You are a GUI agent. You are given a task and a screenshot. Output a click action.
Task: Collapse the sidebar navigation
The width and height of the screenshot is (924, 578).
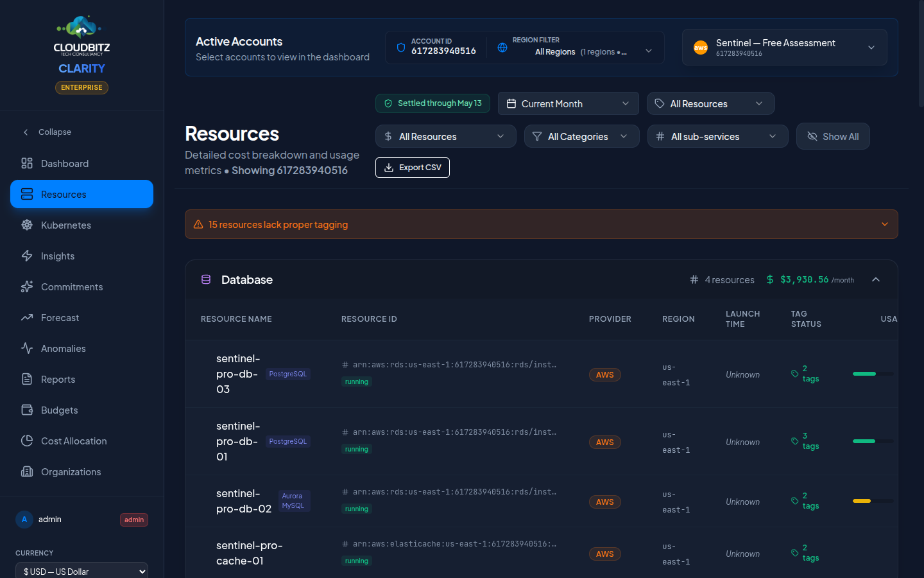pyautogui.click(x=47, y=132)
